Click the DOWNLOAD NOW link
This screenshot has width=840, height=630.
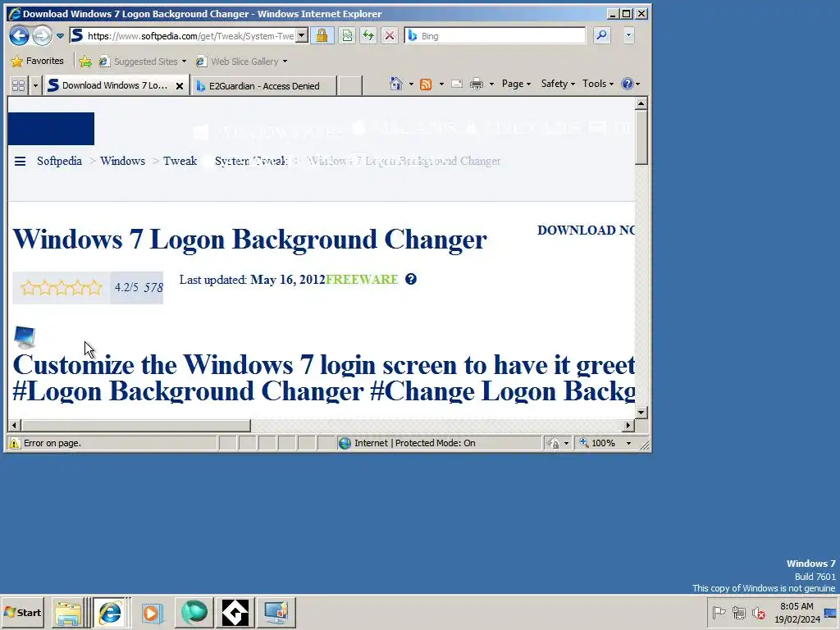click(586, 231)
